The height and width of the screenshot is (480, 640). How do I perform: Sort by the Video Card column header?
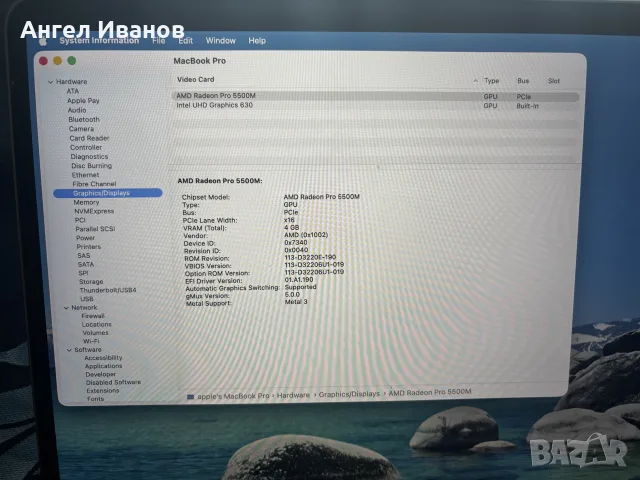[x=196, y=80]
